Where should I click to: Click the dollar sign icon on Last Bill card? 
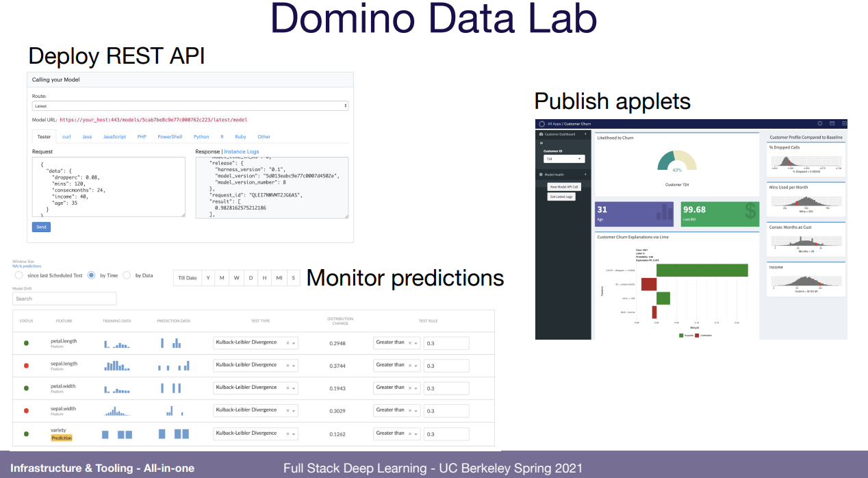750,212
